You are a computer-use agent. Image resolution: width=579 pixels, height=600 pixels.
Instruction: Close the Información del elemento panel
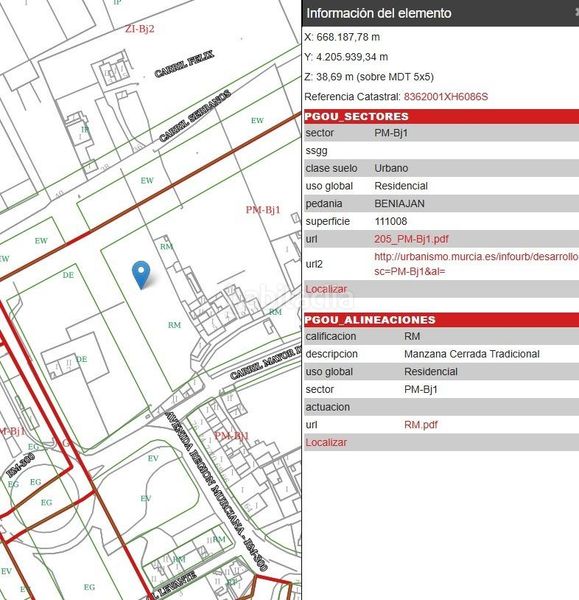(576, 12)
